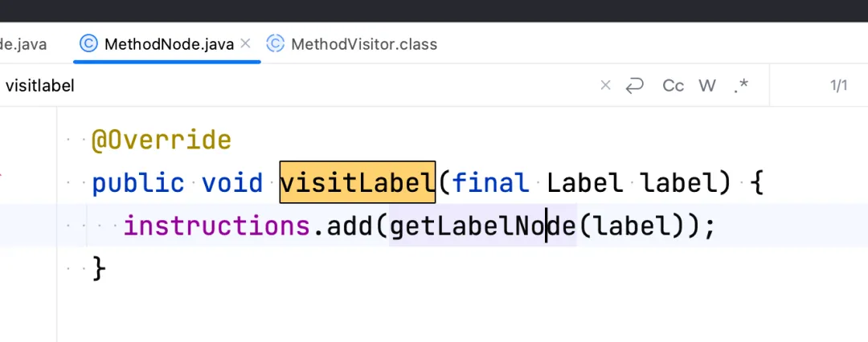The width and height of the screenshot is (868, 342).
Task: Enable the Regex (.*) search option
Action: (x=741, y=85)
